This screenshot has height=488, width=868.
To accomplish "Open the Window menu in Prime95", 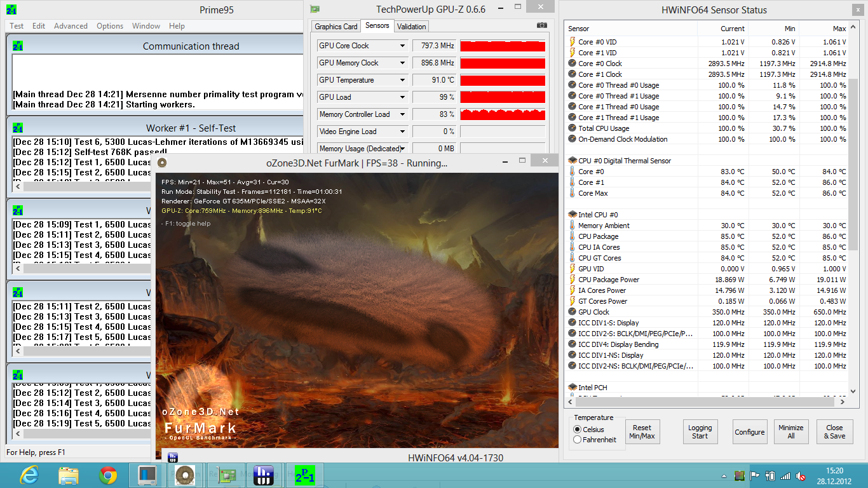I will click(146, 26).
